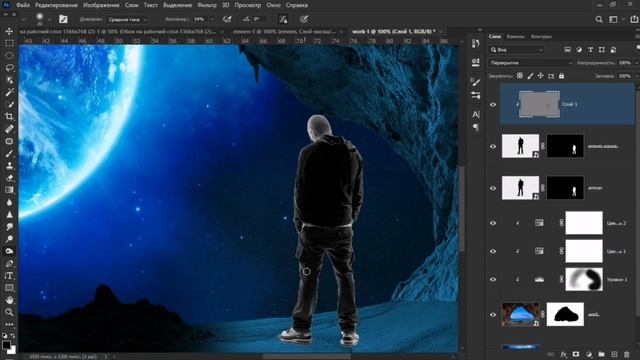Toggle airbrush mode in options bar
This screenshot has height=360, width=640.
(x=227, y=19)
